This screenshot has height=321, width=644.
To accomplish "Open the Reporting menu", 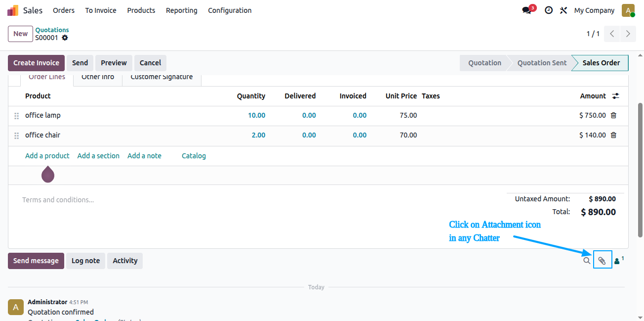I will tap(182, 10).
